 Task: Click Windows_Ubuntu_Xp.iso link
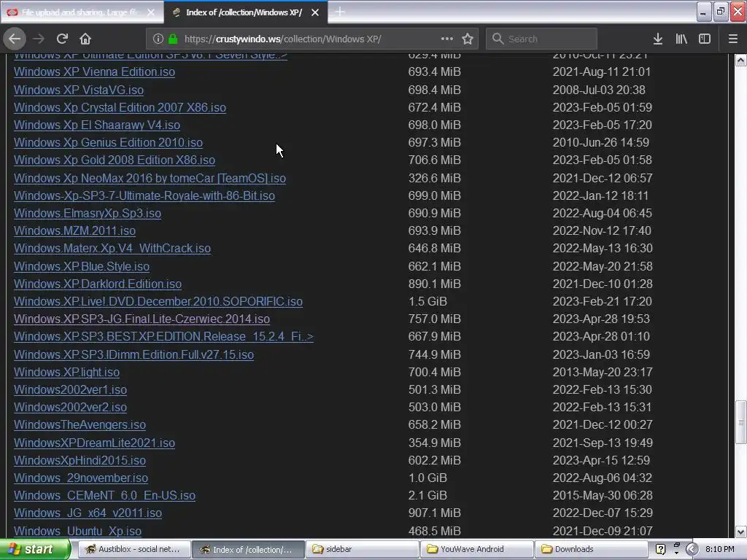(77, 531)
